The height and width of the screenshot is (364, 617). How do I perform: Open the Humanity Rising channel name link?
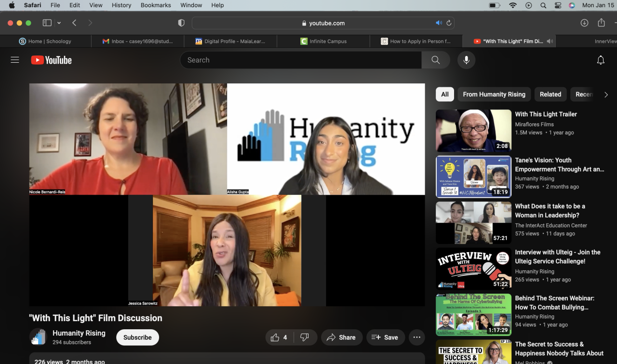[79, 333]
